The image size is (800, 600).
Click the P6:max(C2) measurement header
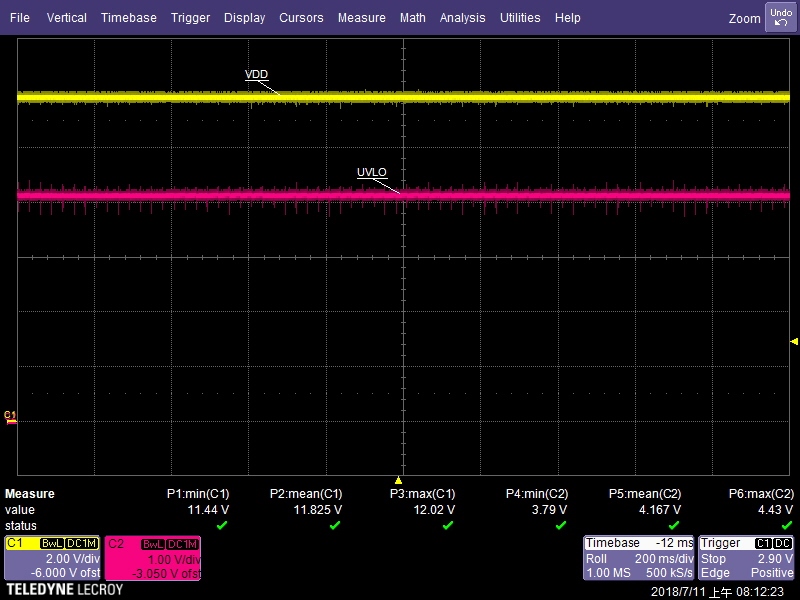[761, 494]
